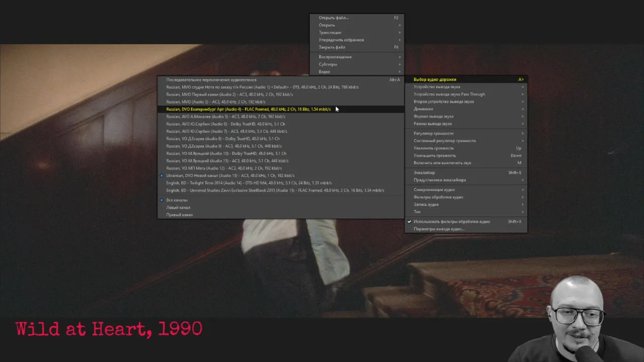Viewport: 644px width, 362px height.
Task: Select Audio 9 Д.Есарев AC3 track
Action: [x=281, y=146]
